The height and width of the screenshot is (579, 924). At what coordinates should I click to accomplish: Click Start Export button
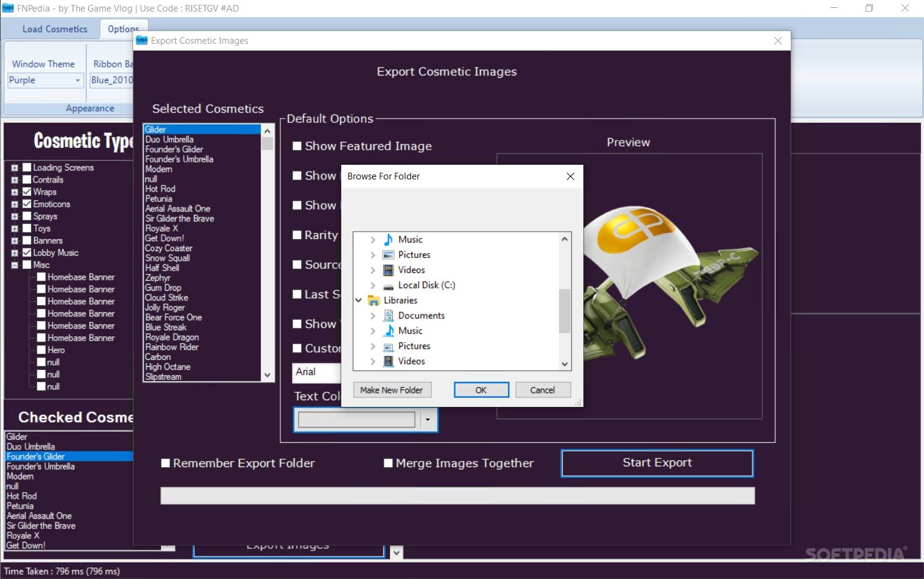coord(657,463)
